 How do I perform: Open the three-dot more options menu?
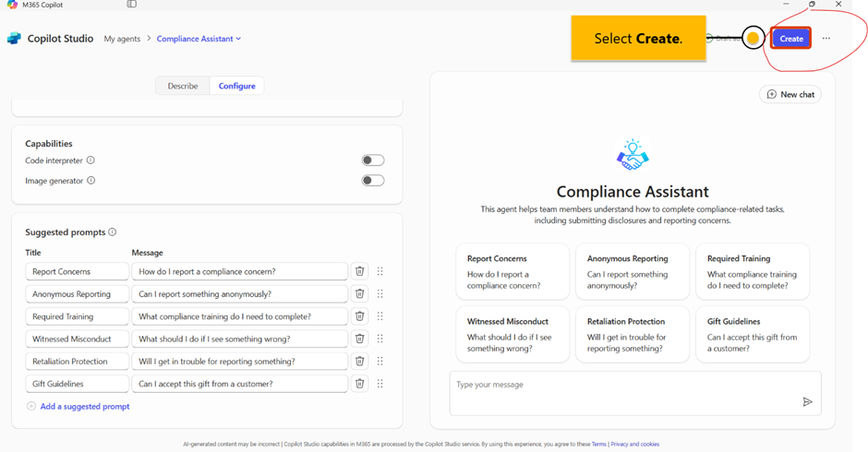[826, 39]
